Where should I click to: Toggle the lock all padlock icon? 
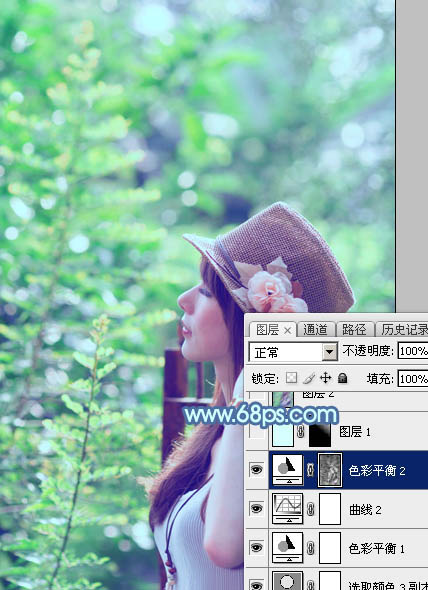(x=343, y=378)
